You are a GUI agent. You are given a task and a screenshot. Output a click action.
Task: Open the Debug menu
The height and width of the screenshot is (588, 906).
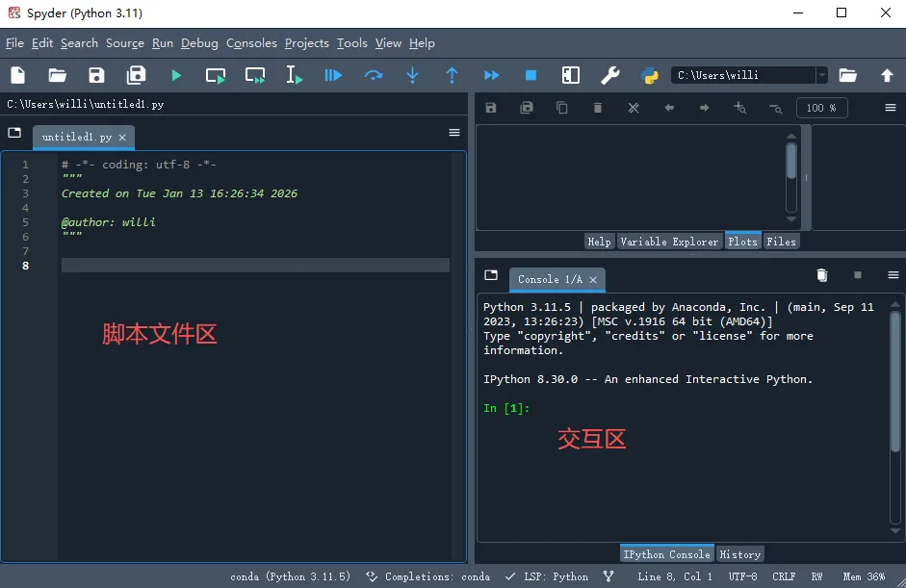coord(199,43)
